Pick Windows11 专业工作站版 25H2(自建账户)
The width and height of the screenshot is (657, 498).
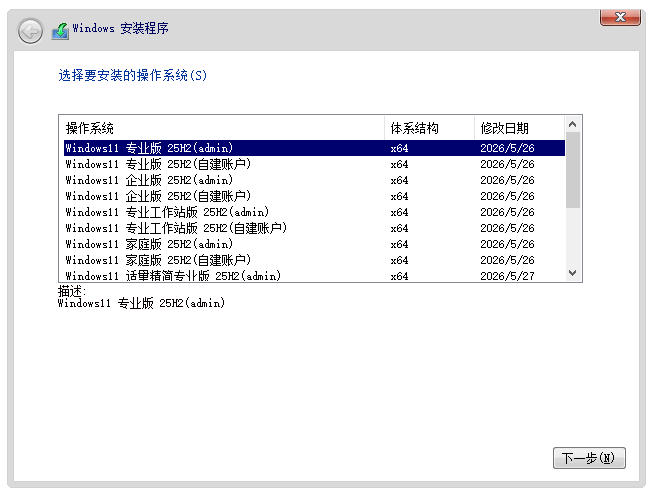click(x=314, y=228)
